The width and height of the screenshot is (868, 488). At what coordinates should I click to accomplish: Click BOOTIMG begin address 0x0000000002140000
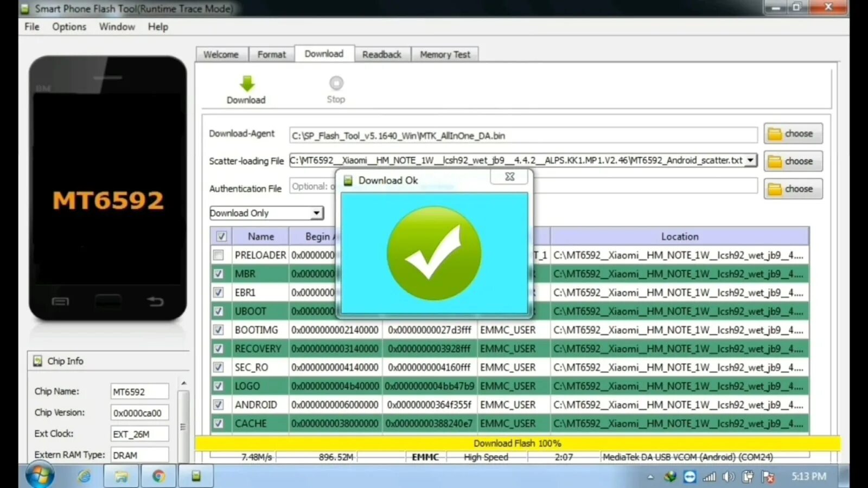click(335, 330)
